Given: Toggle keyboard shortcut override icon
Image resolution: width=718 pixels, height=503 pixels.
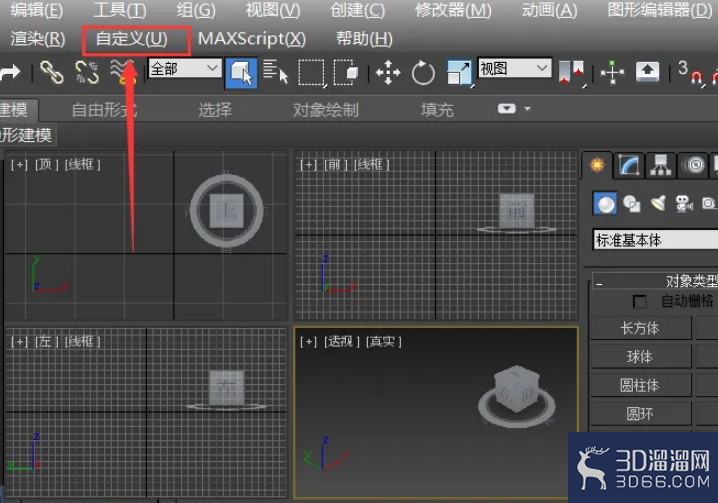Looking at the screenshot, I should 647,72.
